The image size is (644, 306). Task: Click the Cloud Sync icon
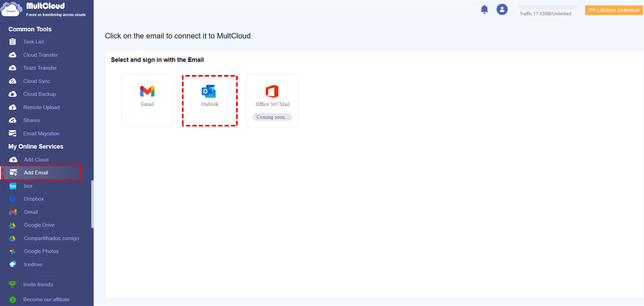tap(12, 81)
